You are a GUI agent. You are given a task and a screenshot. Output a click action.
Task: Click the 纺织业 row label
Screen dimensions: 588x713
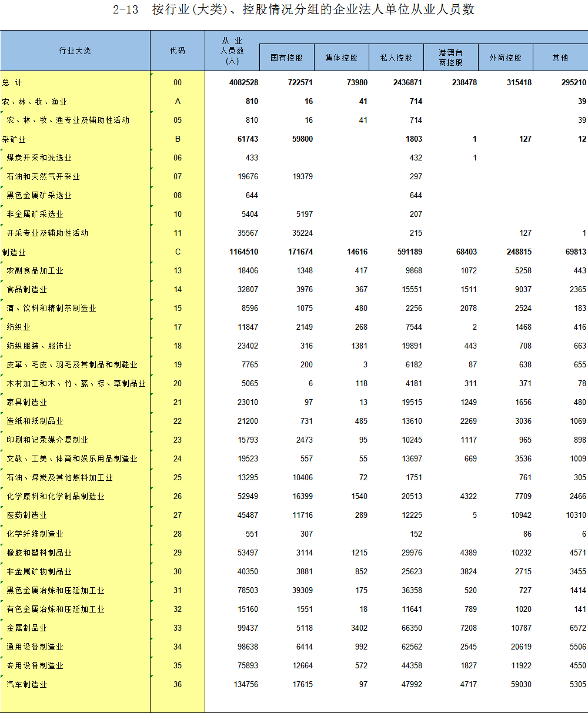18,327
